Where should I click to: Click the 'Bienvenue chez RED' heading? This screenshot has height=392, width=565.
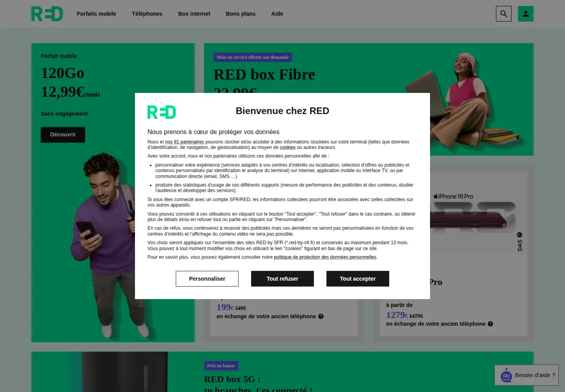(x=282, y=111)
